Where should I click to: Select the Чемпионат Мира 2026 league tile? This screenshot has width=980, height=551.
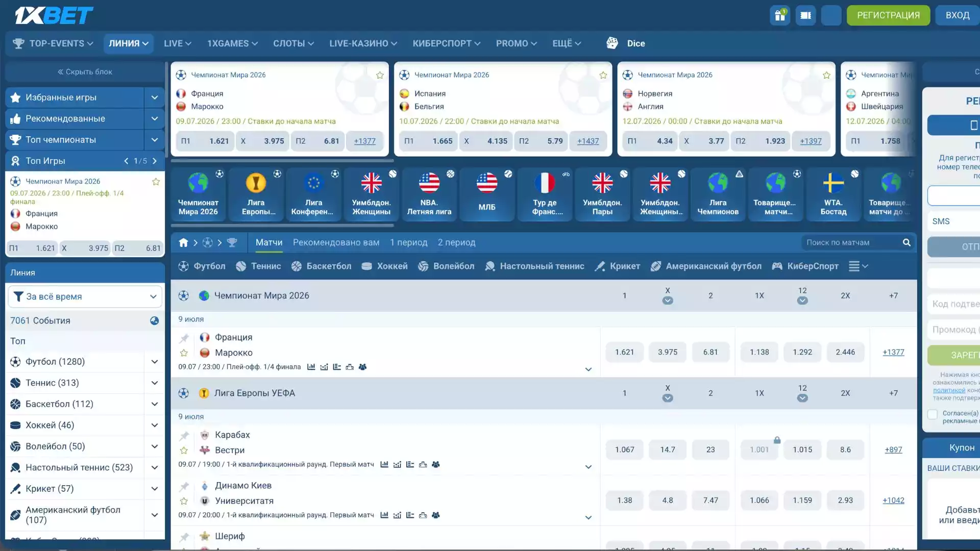tap(198, 194)
